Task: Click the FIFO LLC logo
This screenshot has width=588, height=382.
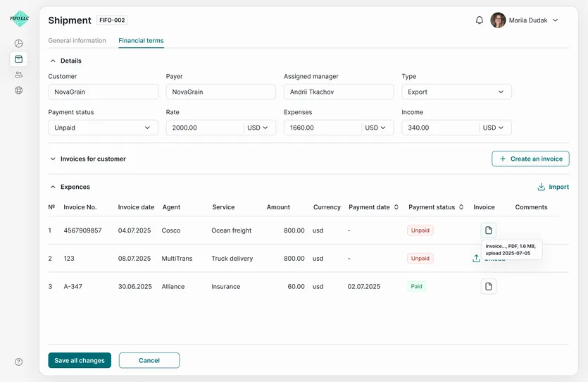Action: (x=19, y=18)
